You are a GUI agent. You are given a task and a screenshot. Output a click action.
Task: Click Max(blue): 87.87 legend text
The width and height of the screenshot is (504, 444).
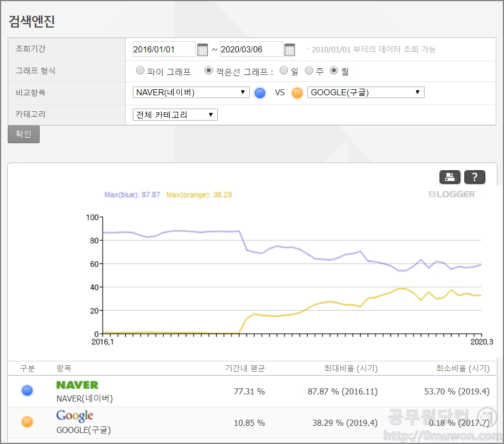pos(132,195)
